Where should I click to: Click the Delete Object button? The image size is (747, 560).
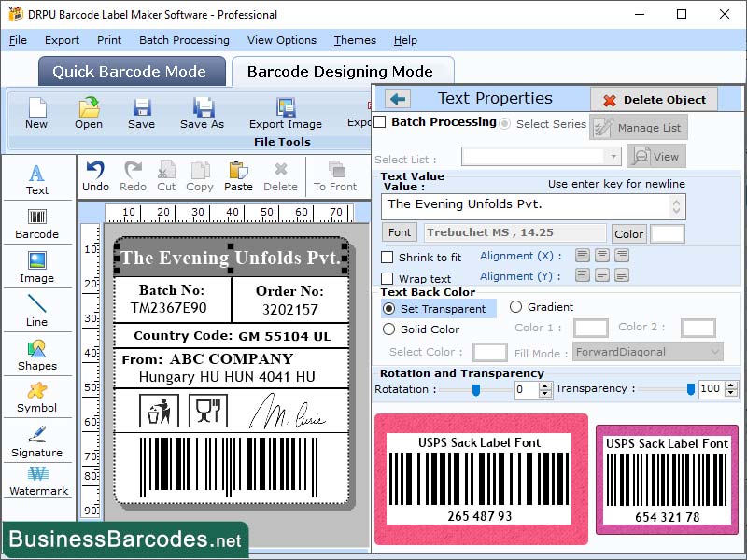pyautogui.click(x=654, y=99)
